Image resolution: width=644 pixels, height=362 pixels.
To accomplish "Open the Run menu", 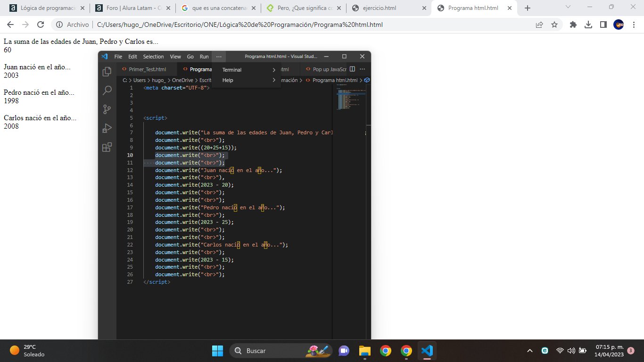I will coord(204,57).
